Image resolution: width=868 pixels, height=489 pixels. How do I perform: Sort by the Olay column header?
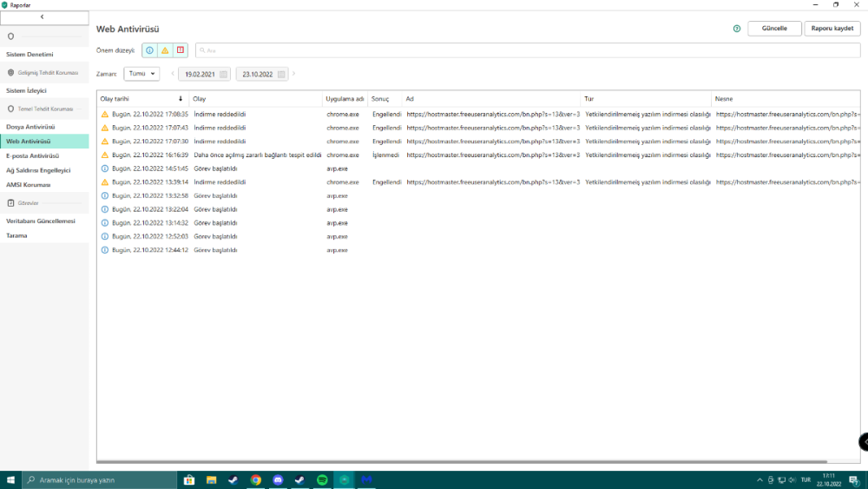click(255, 98)
